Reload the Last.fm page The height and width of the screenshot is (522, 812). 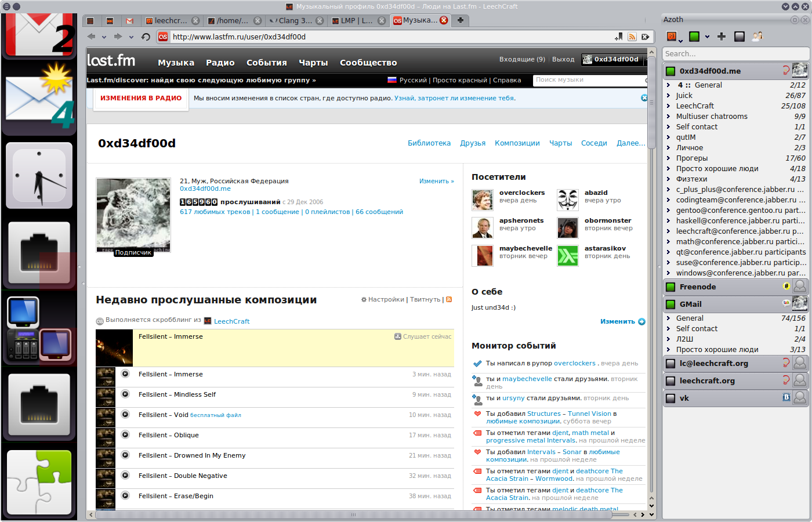pos(146,37)
